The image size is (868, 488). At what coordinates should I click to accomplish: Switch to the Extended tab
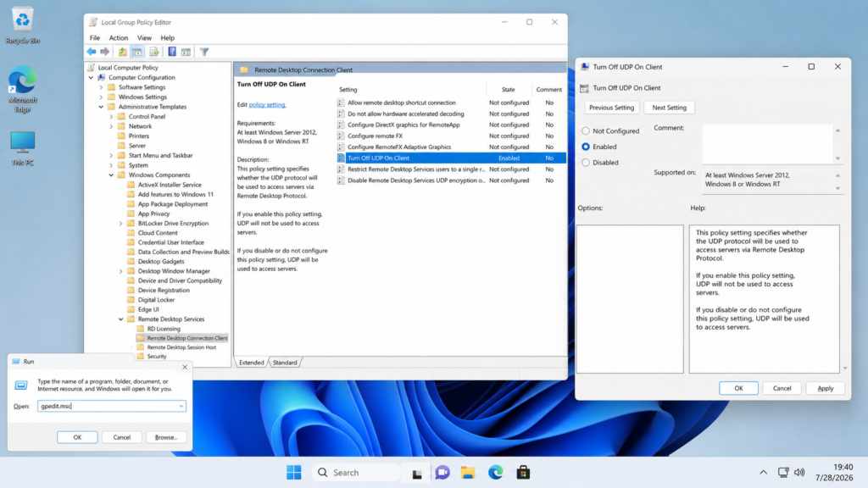click(x=251, y=363)
